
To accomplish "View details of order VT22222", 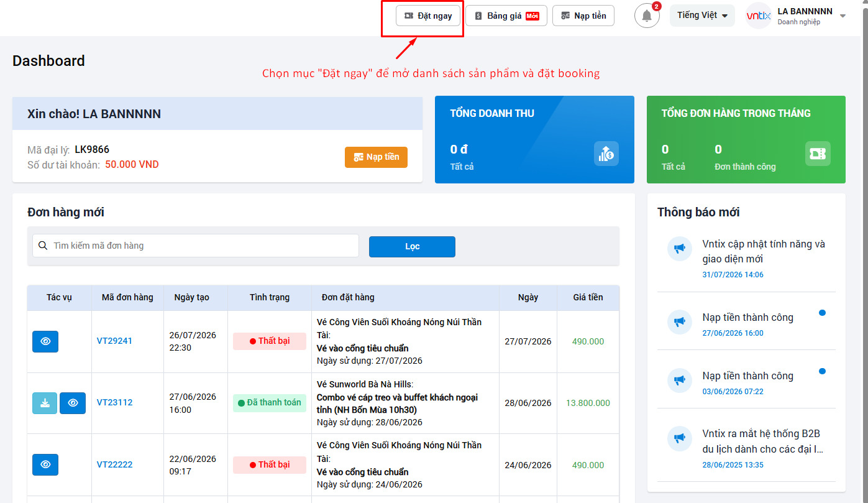I will coord(45,464).
